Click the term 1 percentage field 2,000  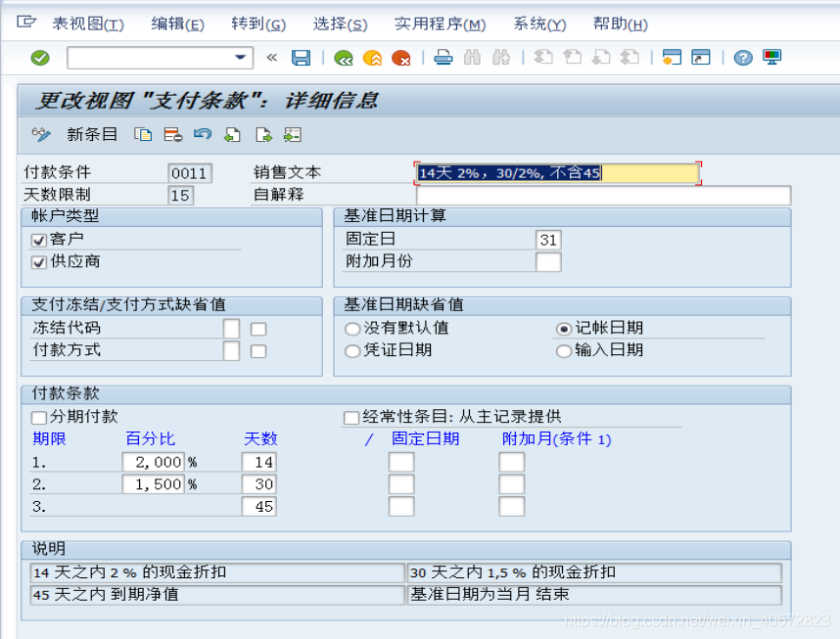(153, 462)
